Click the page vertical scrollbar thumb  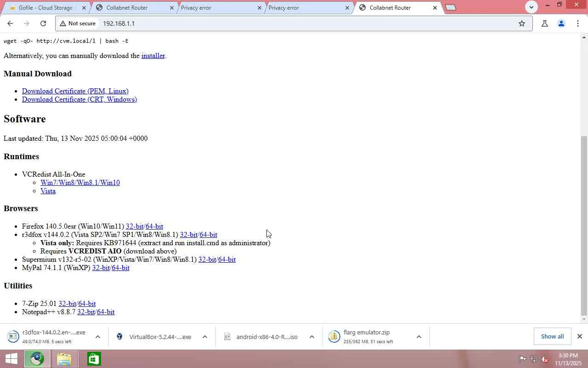point(584,225)
